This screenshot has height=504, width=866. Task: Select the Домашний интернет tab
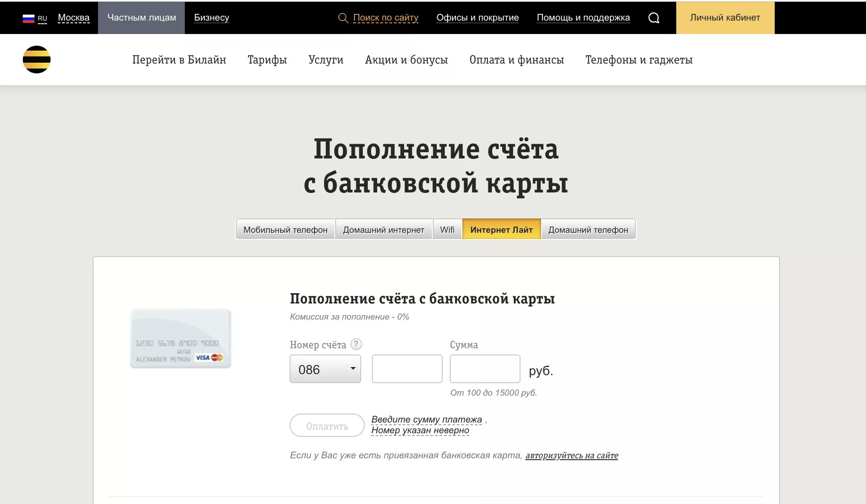coord(384,230)
